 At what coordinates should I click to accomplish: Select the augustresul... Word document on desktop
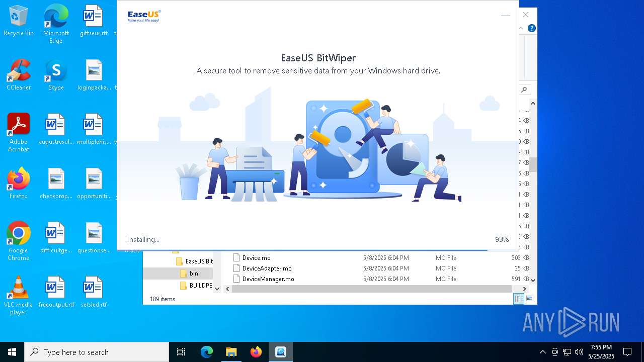coord(56,130)
